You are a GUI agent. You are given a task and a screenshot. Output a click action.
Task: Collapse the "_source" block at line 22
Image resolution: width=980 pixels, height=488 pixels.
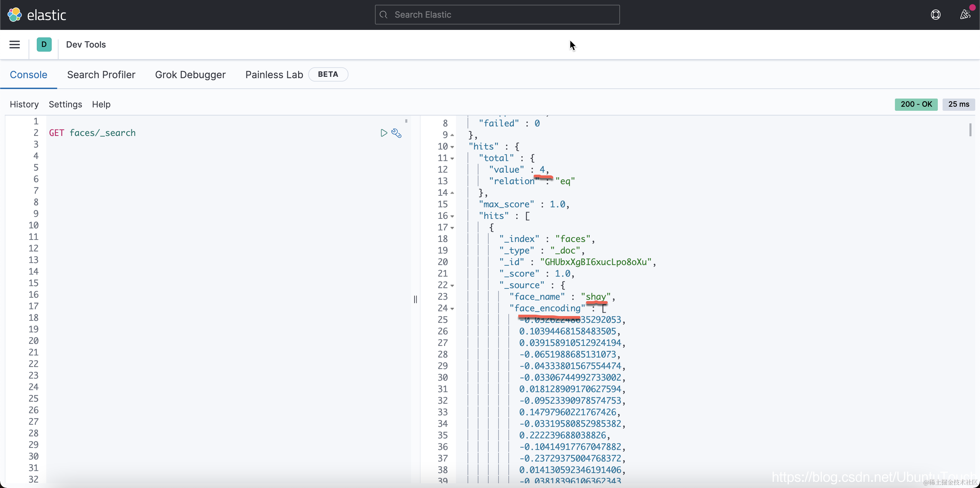click(x=452, y=285)
